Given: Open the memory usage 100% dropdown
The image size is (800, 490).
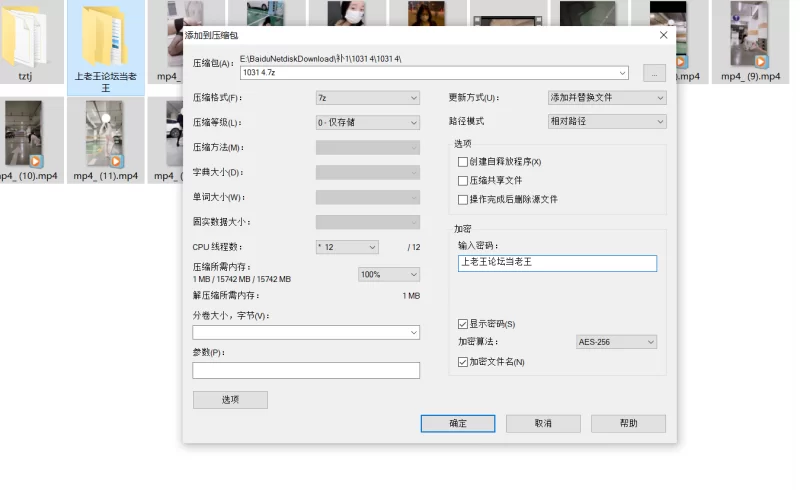Looking at the screenshot, I should pos(389,275).
